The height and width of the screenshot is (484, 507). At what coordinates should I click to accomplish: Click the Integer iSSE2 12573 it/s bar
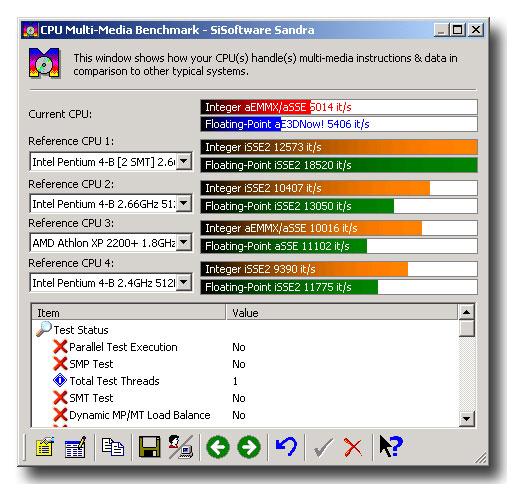tap(339, 147)
